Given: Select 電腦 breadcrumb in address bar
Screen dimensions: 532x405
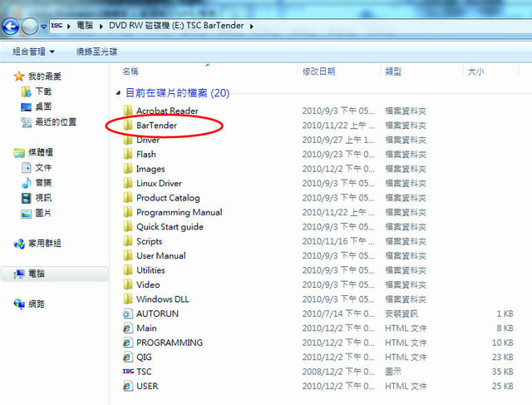Looking at the screenshot, I should pos(85,26).
